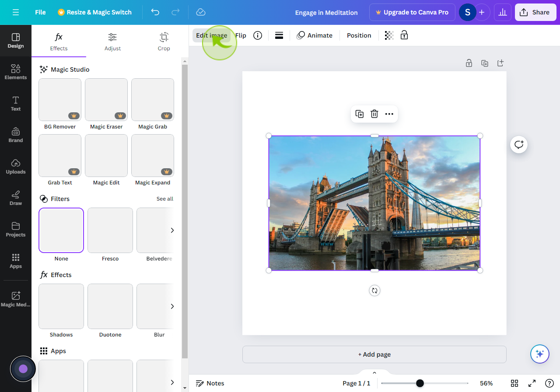Open Brand sidebar panel
560x392 pixels.
(x=16, y=135)
